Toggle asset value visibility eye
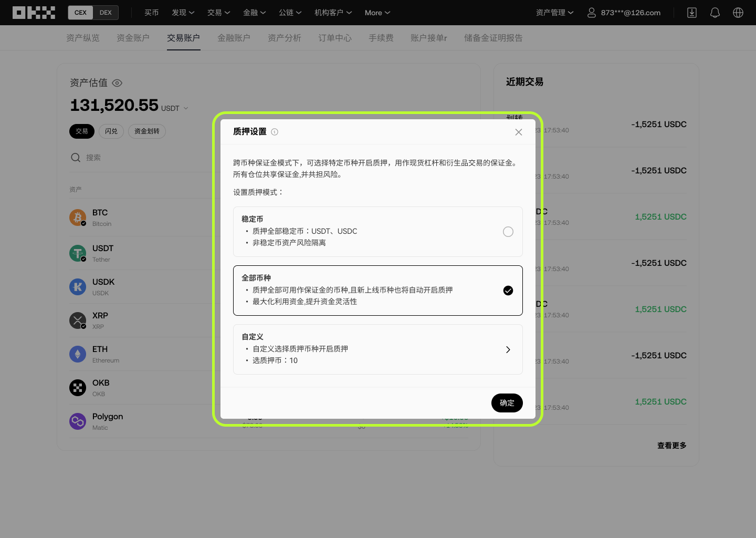The height and width of the screenshot is (538, 756). [117, 83]
